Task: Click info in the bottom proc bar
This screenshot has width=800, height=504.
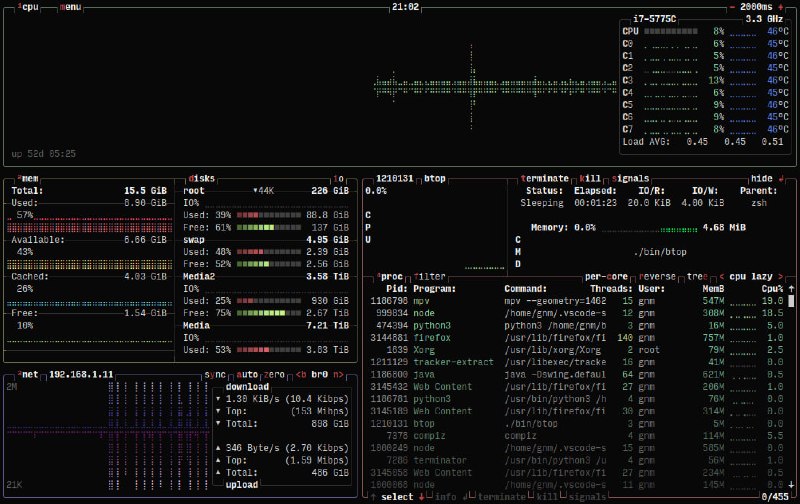Action: pos(445,497)
